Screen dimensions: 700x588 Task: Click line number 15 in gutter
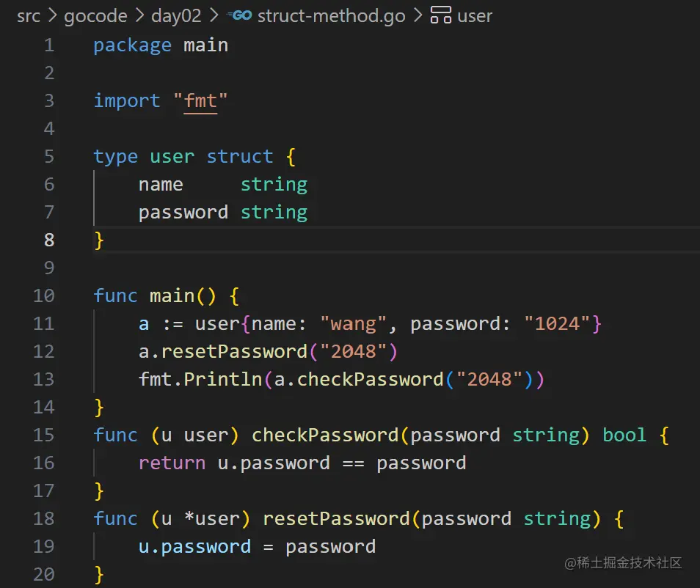(x=44, y=435)
